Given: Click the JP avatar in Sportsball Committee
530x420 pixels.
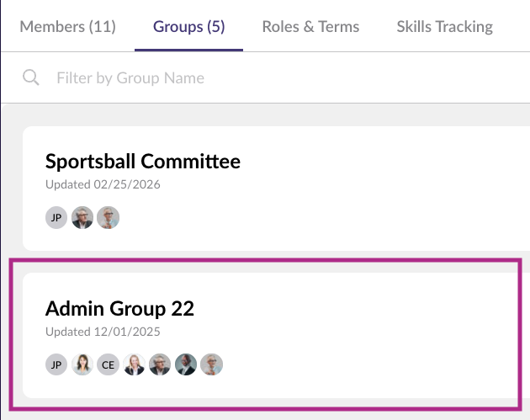Looking at the screenshot, I should pyautogui.click(x=56, y=218).
